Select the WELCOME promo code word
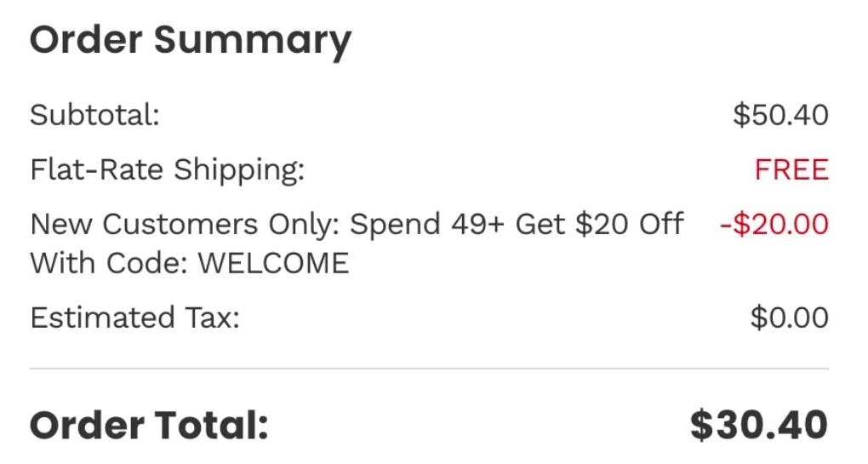The width and height of the screenshot is (868, 464). click(x=273, y=263)
